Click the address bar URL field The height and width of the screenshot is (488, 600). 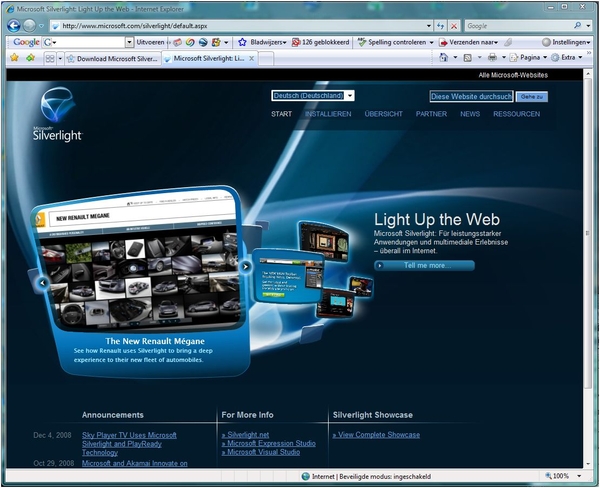(237, 26)
